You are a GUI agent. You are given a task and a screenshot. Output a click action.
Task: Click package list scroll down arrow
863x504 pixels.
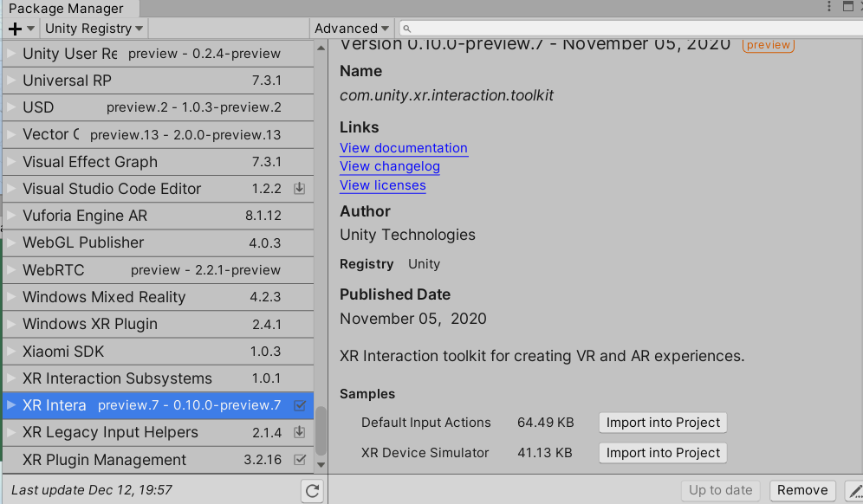click(x=321, y=465)
